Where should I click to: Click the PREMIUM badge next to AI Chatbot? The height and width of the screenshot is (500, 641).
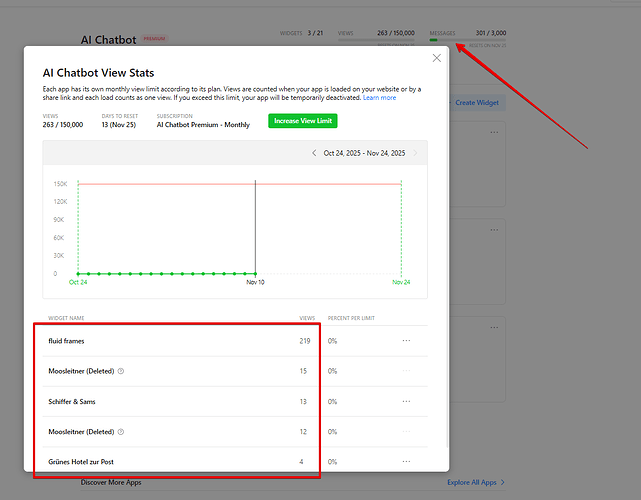click(154, 38)
